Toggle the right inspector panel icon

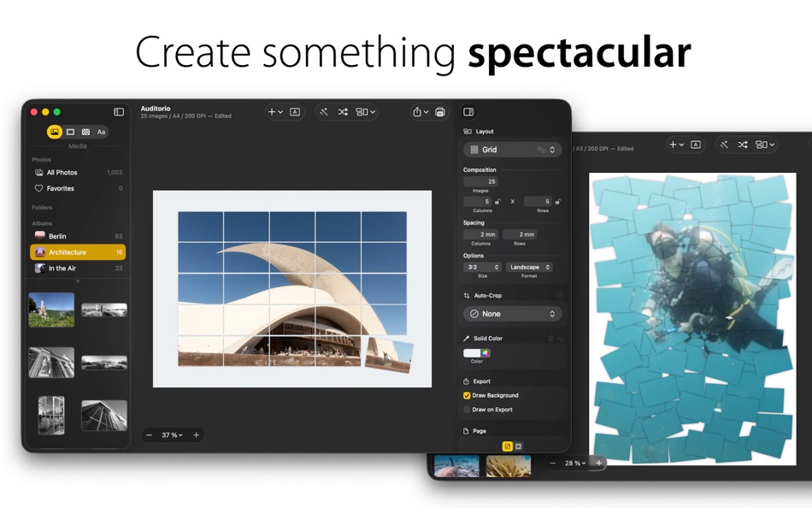[x=468, y=111]
